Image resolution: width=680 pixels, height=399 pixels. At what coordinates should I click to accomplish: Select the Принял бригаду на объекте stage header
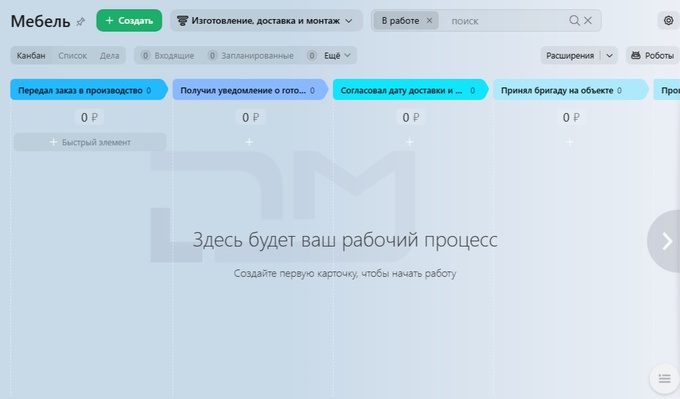571,90
